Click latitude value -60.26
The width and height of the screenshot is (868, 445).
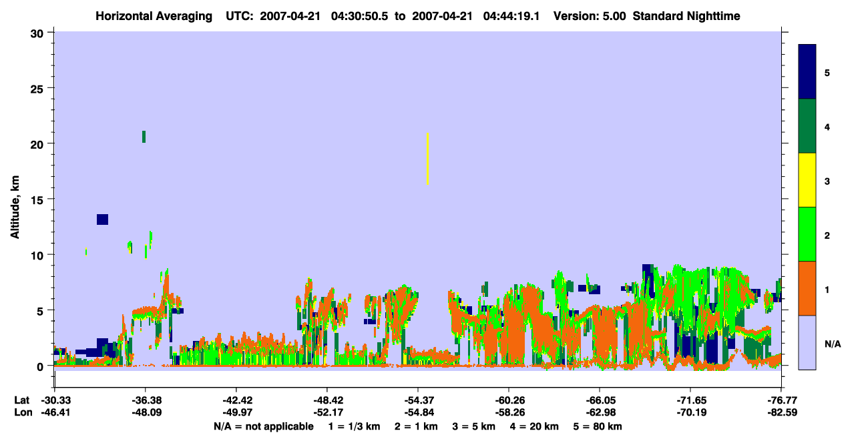(x=509, y=400)
